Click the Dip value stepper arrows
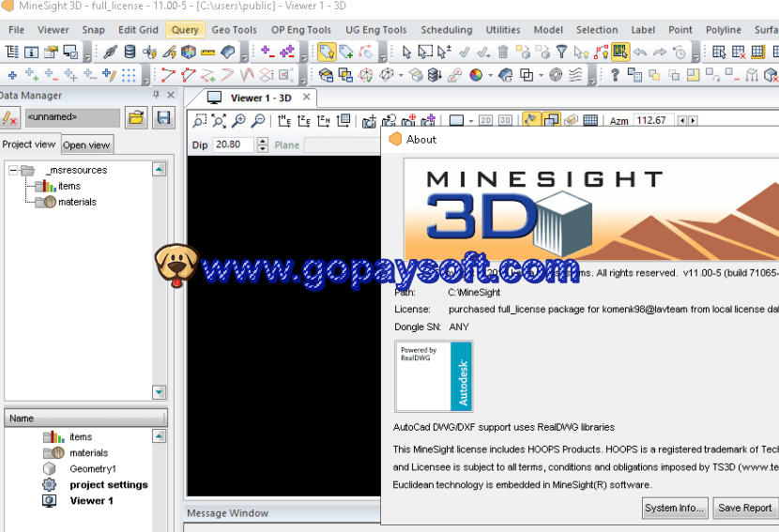Viewport: 779px width, 532px height. 262,144
